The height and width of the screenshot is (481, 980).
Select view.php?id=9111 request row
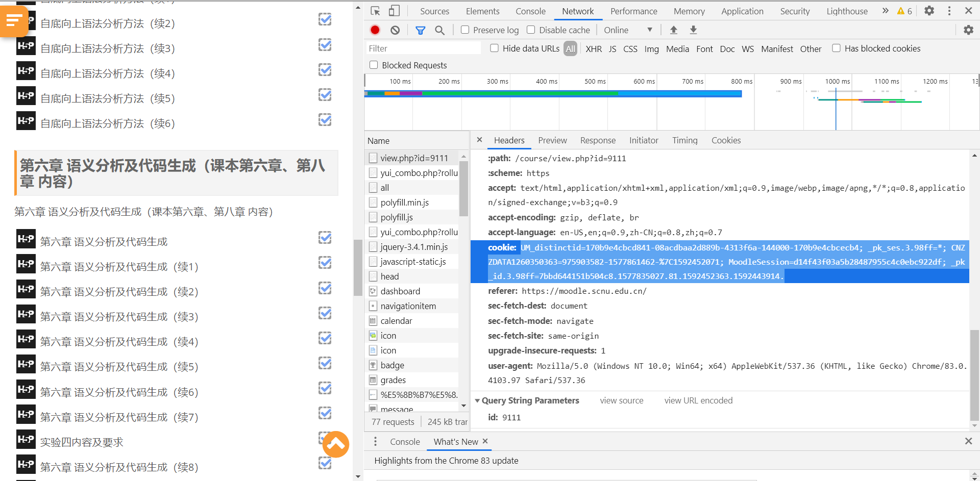412,158
